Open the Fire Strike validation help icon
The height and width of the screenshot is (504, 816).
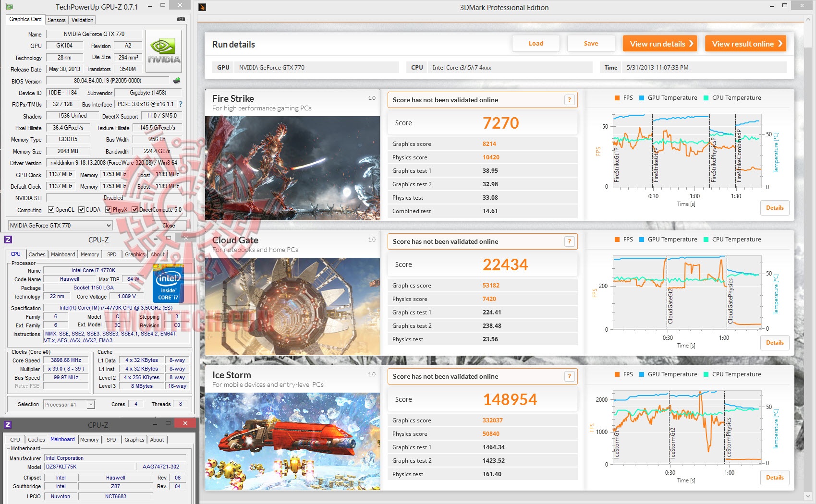569,100
